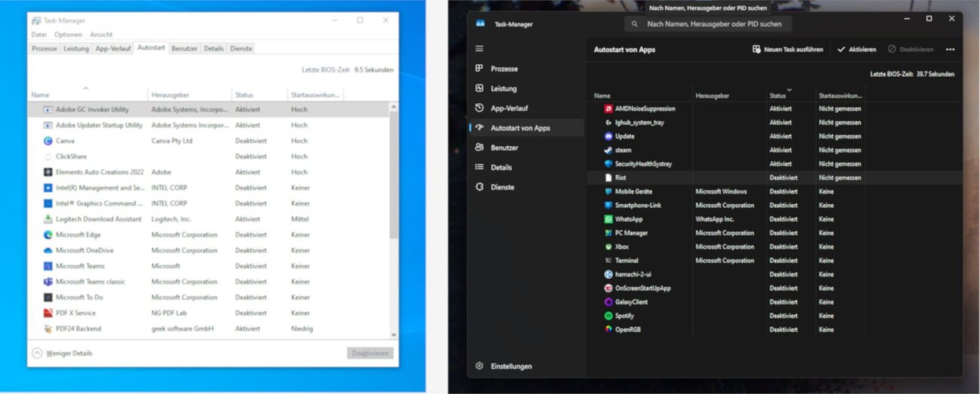
Task: Open the three-dot more options menu
Action: coord(950,50)
